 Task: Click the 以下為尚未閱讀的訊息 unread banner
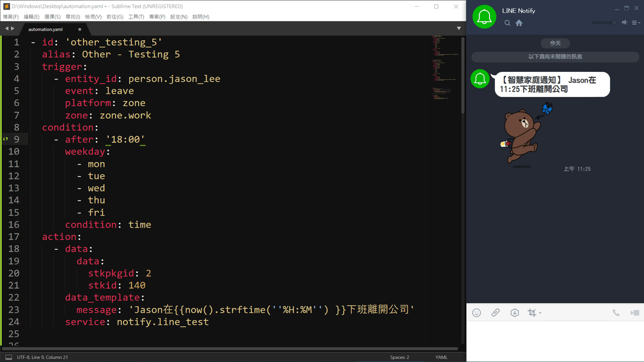[x=555, y=57]
